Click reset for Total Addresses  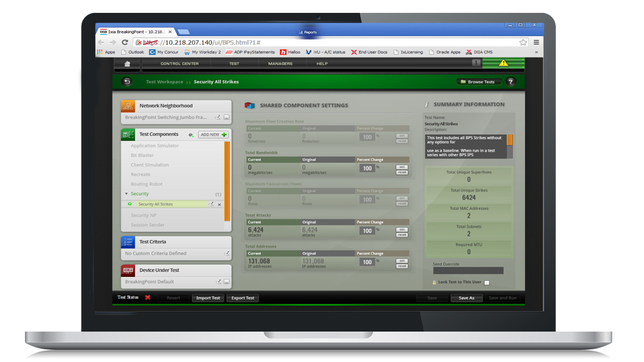[402, 266]
